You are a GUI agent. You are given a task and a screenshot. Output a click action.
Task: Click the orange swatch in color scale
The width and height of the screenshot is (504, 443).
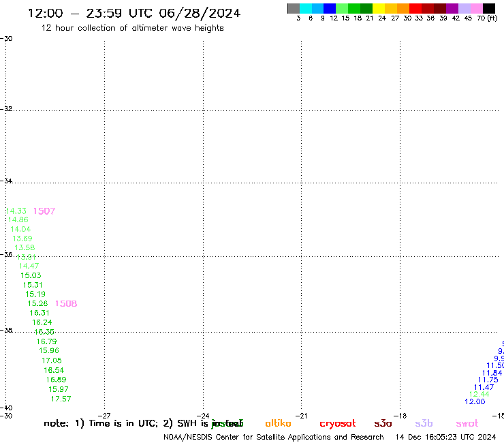pyautogui.click(x=403, y=8)
